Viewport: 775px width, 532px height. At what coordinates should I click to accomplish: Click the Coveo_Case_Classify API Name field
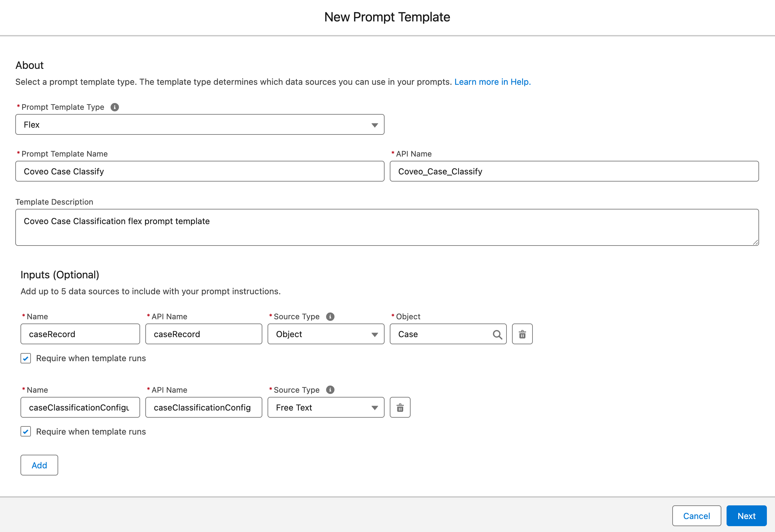(x=574, y=171)
